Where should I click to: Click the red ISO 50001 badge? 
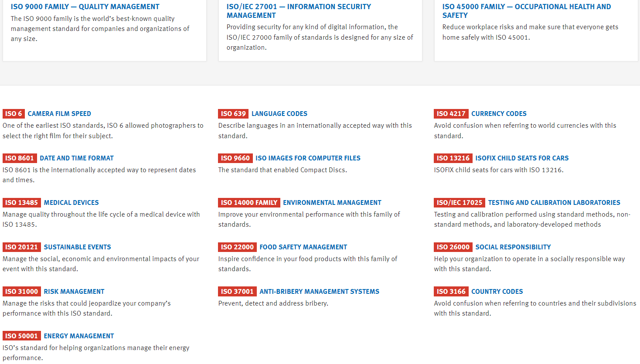pos(22,336)
